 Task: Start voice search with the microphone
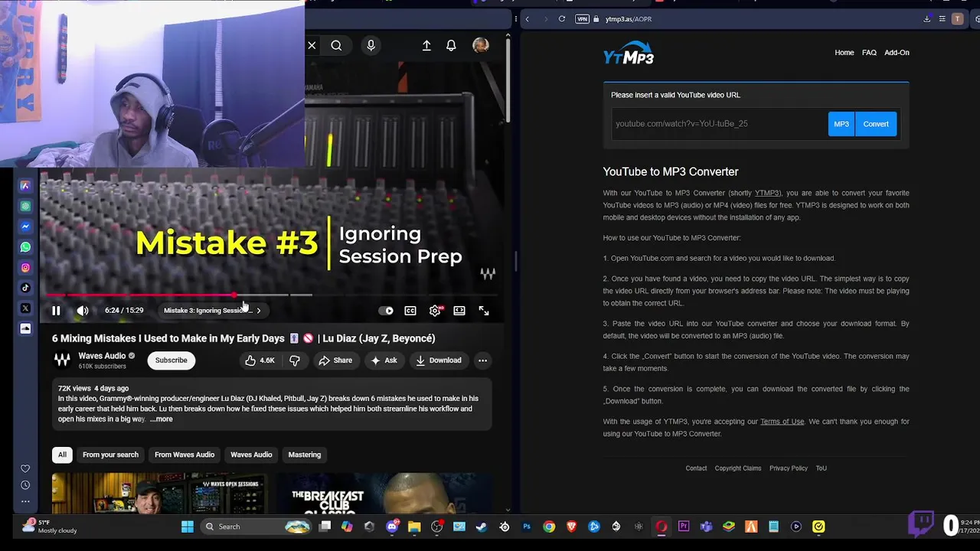[371, 46]
